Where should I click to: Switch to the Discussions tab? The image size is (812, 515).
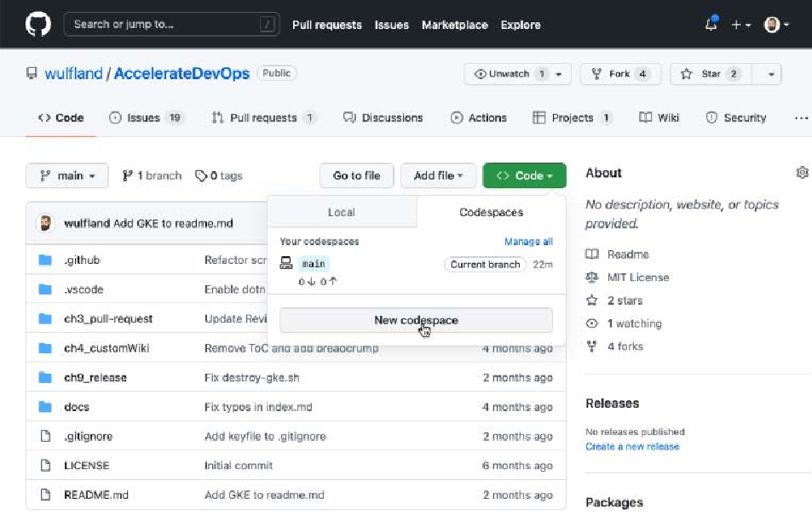coord(383,118)
